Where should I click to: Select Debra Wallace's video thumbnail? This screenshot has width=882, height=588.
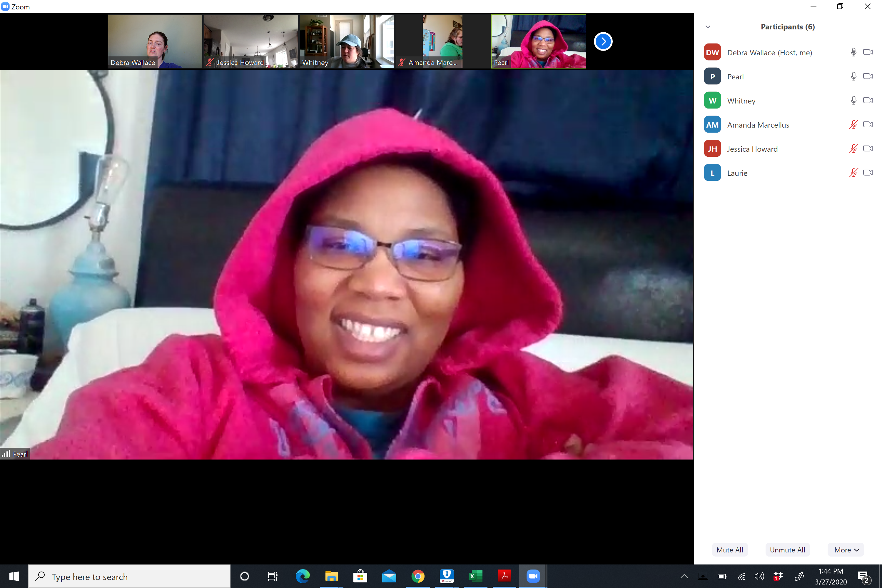coord(155,41)
